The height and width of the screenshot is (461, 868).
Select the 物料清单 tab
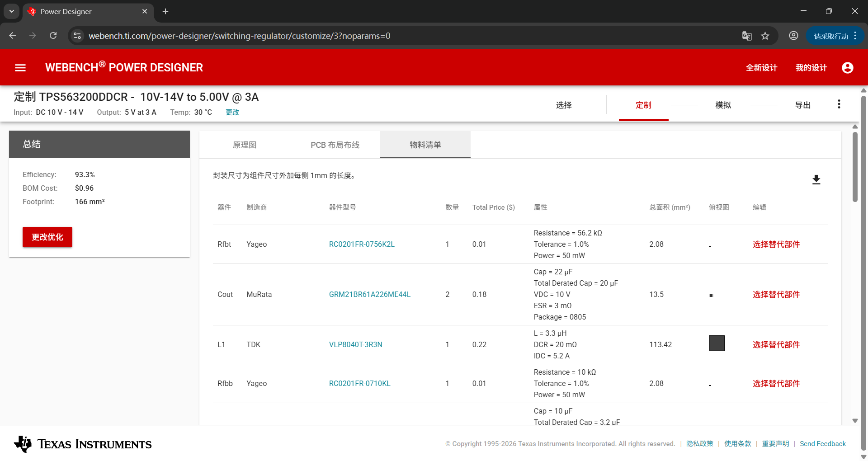point(425,145)
